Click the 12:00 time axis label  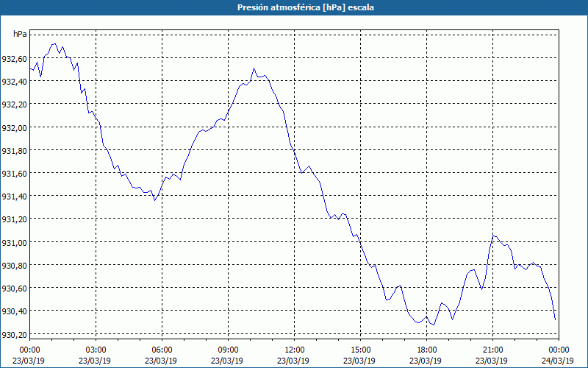pos(294,350)
